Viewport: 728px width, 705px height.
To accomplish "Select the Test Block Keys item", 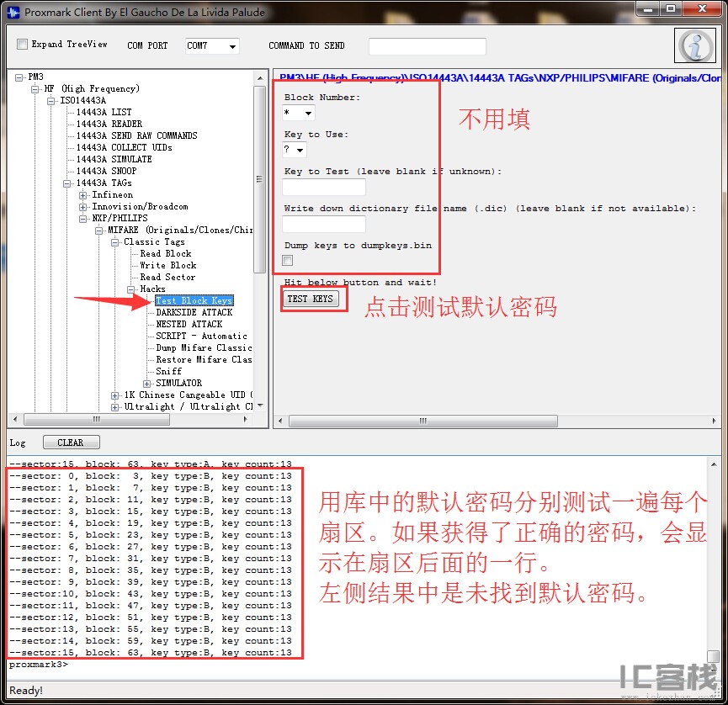I will (x=194, y=300).
